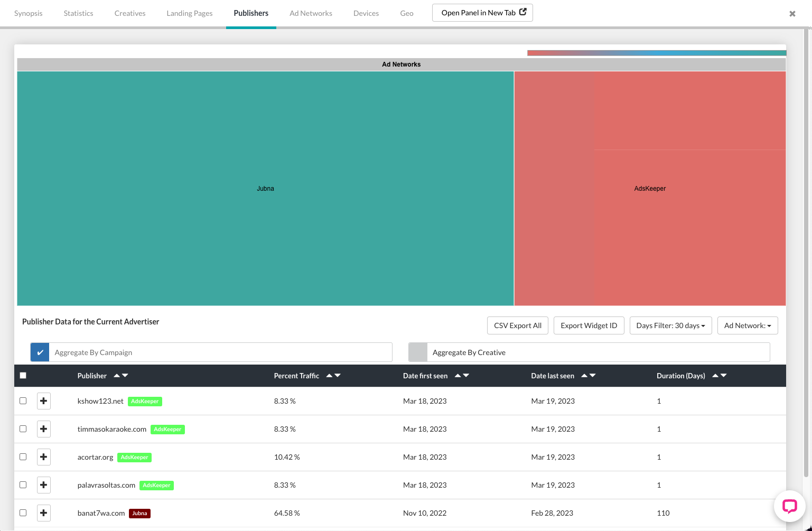This screenshot has height=531, width=812.
Task: Sort Date first seen descending via its arrow
Action: click(467, 376)
